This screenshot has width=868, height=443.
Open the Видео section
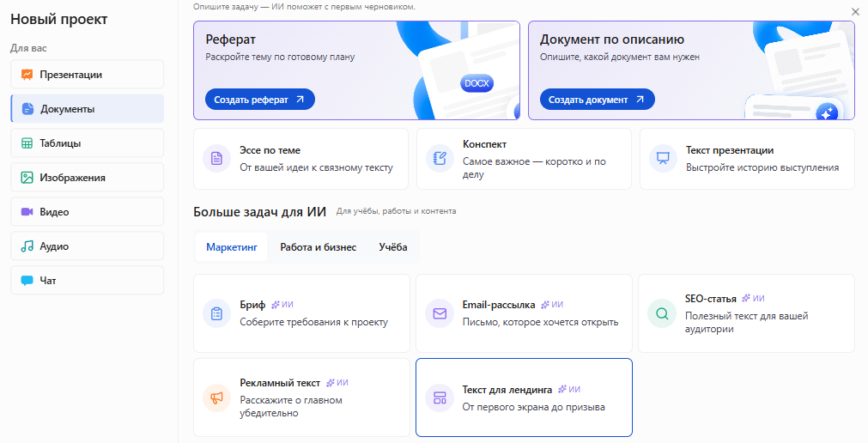pos(87,211)
